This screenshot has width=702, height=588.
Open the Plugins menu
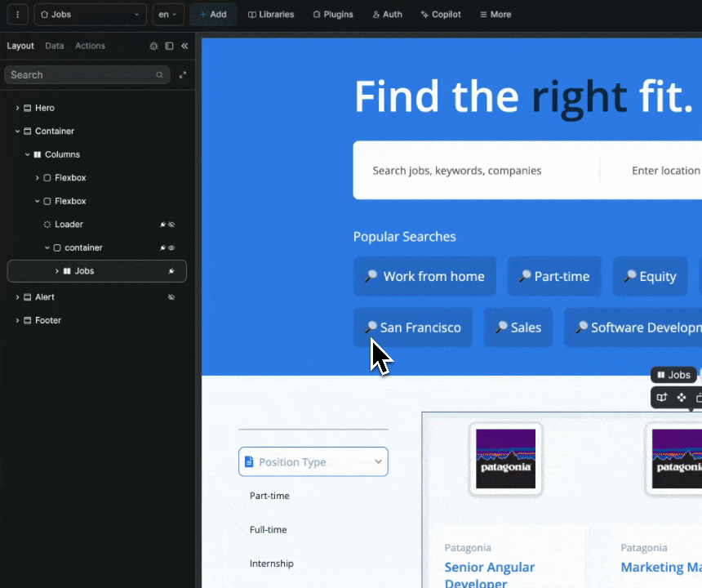333,15
